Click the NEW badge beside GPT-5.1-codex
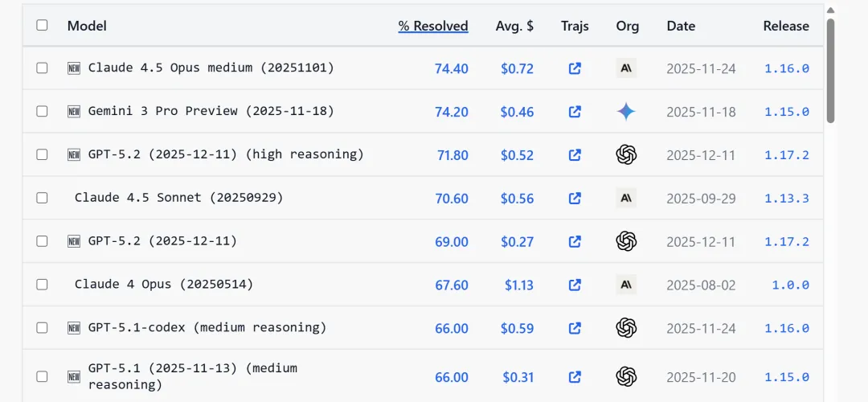Viewport: 868px width, 402px height. 74,328
